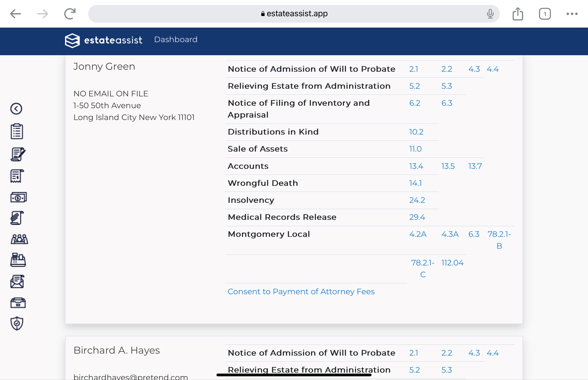Click the estateassist.app address bar

click(x=294, y=14)
